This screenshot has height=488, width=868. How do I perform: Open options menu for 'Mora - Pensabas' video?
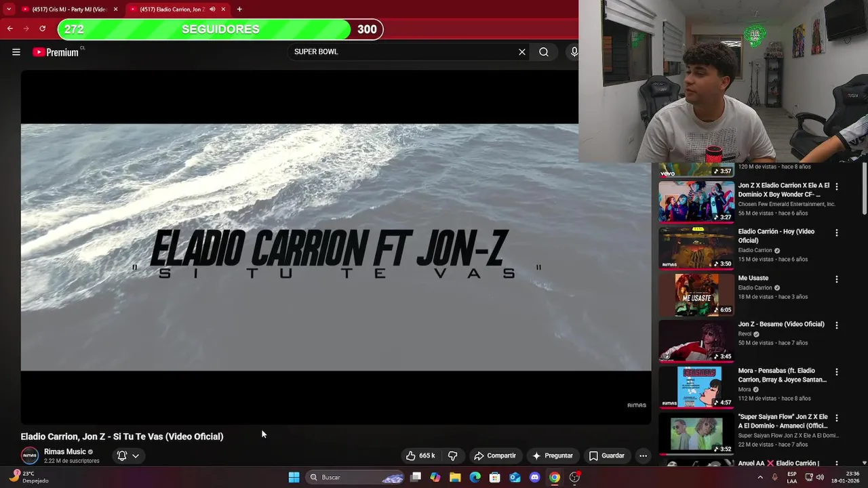pyautogui.click(x=837, y=371)
